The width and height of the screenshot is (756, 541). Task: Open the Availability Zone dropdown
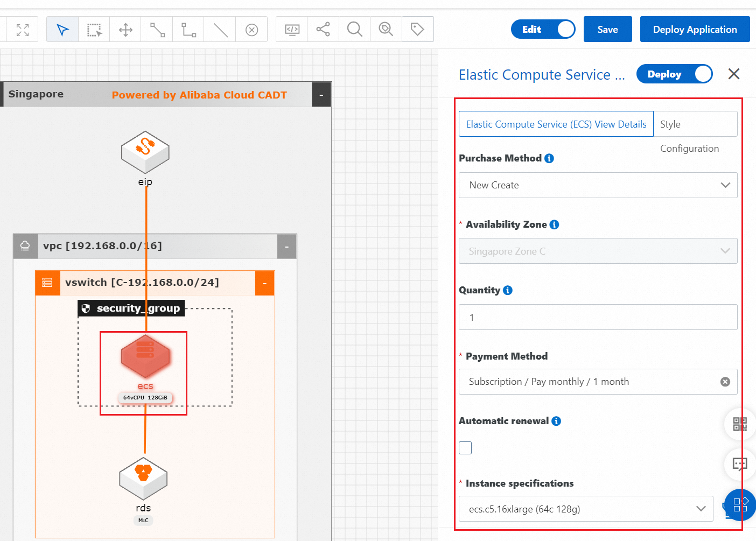(x=598, y=251)
